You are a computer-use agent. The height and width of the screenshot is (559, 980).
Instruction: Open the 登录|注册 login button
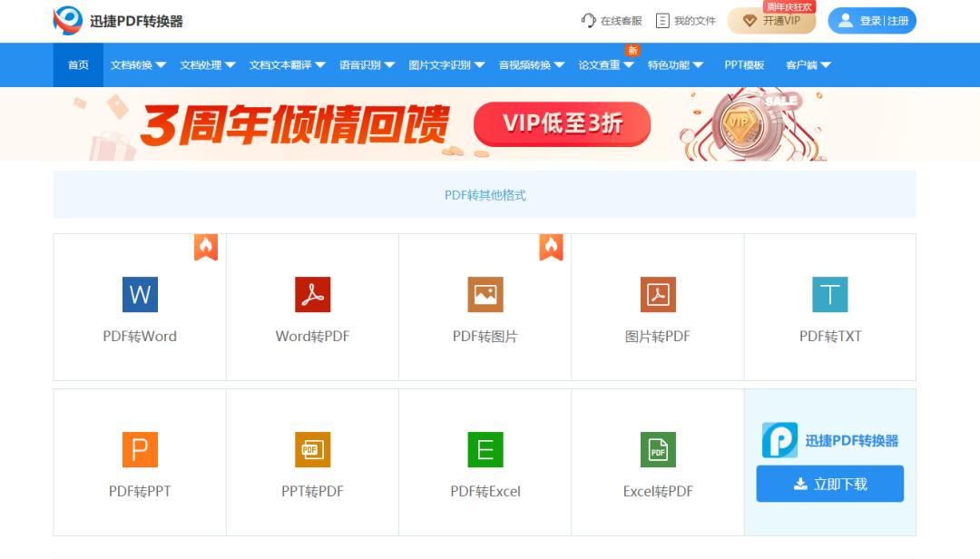coord(872,20)
